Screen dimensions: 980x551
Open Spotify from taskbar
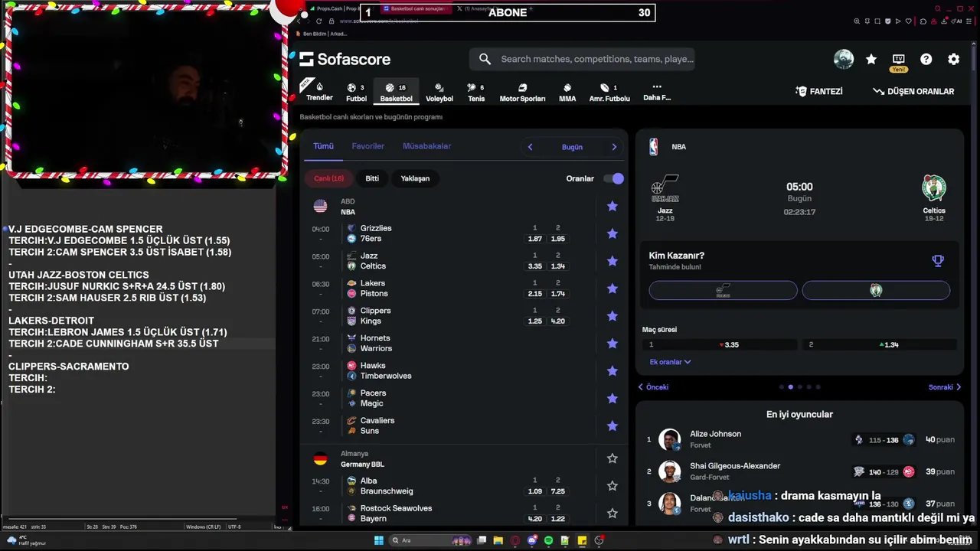pyautogui.click(x=549, y=540)
